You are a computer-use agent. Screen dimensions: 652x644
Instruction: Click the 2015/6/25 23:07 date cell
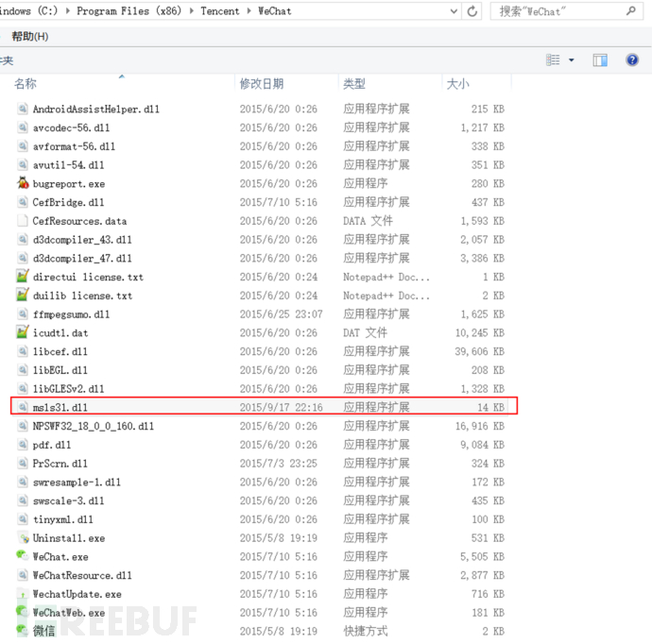point(281,314)
